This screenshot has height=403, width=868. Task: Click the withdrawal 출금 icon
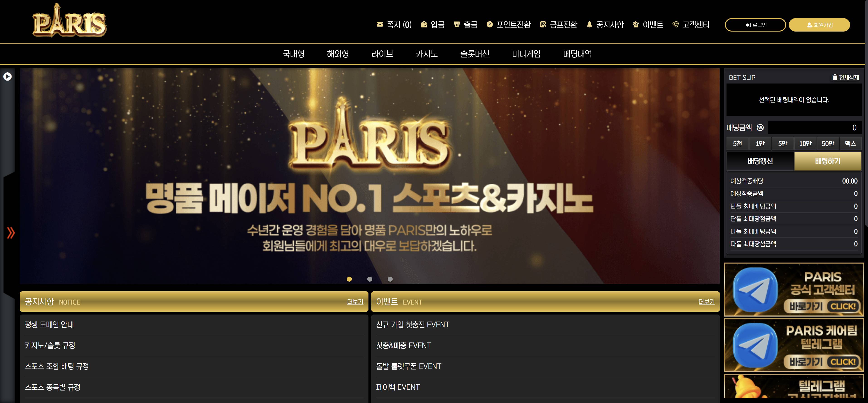coord(457,25)
